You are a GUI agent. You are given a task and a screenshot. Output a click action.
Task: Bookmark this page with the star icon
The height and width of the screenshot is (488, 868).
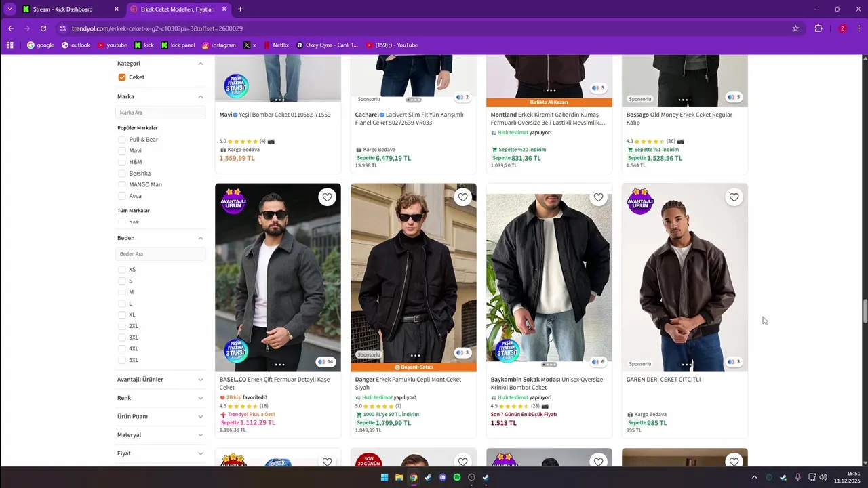point(795,28)
